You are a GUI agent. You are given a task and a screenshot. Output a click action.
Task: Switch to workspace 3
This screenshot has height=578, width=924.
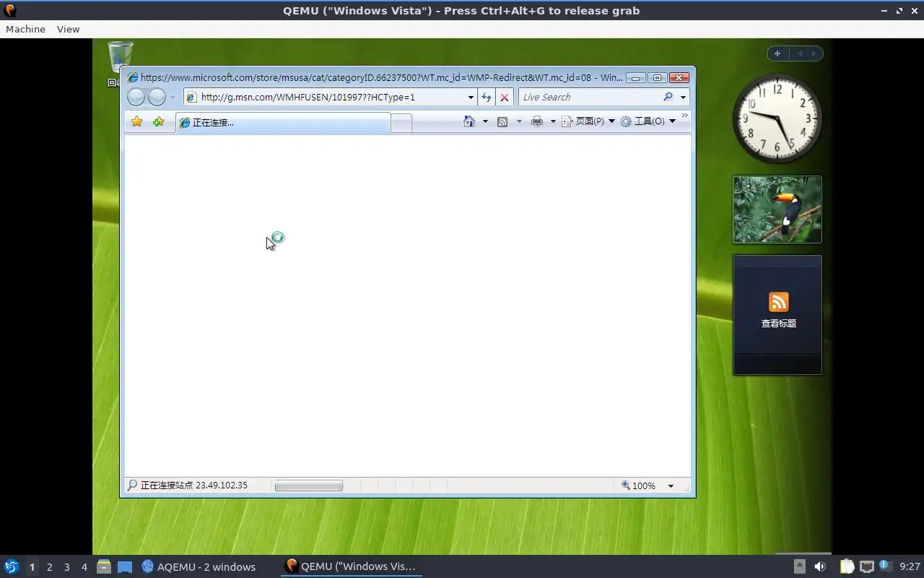click(66, 567)
